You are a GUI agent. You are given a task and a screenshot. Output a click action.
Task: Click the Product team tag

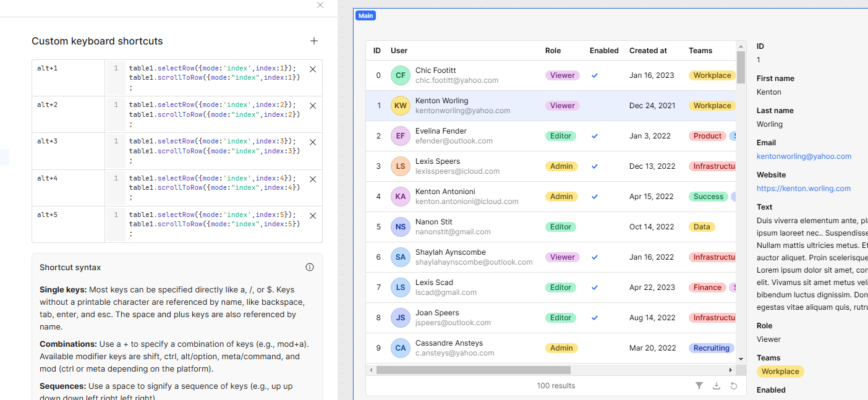(707, 136)
